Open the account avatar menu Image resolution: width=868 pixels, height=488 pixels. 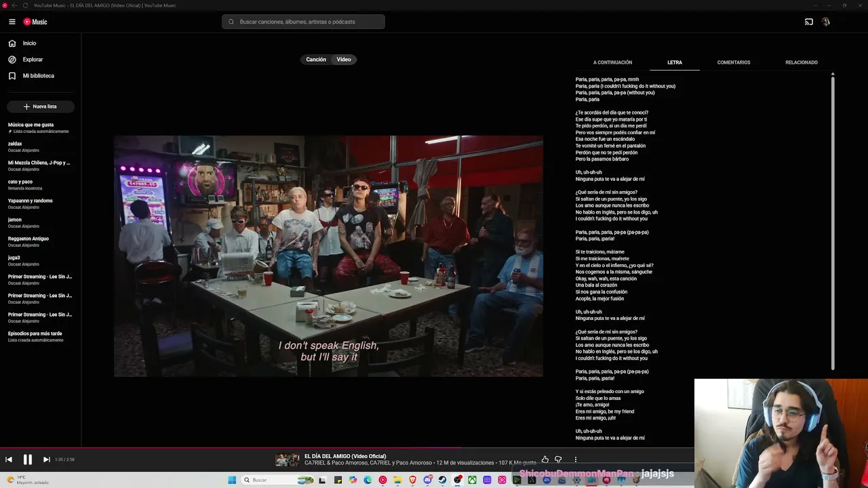click(x=825, y=22)
